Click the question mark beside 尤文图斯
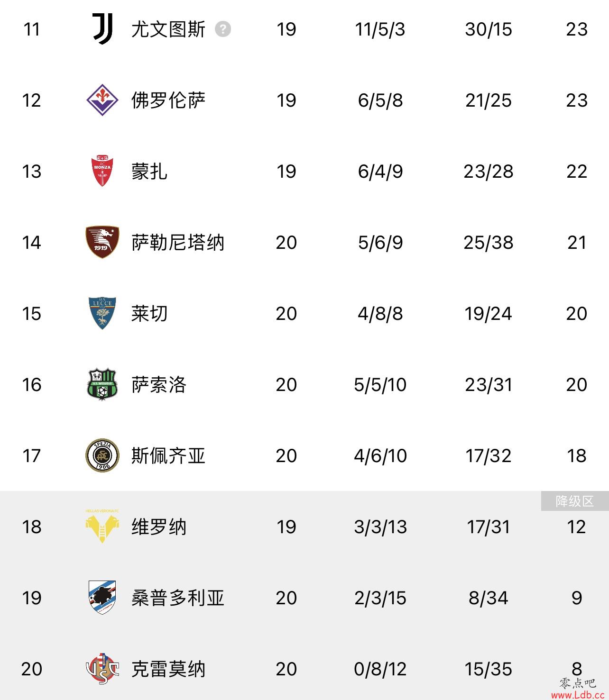 (x=223, y=29)
